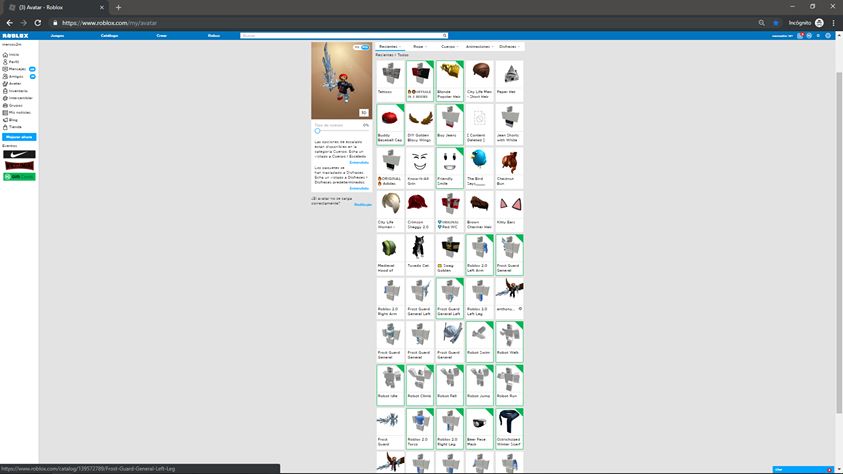This screenshot has width=843, height=474.
Task: Open Mis noticias in the sidebar
Action: (x=17, y=112)
